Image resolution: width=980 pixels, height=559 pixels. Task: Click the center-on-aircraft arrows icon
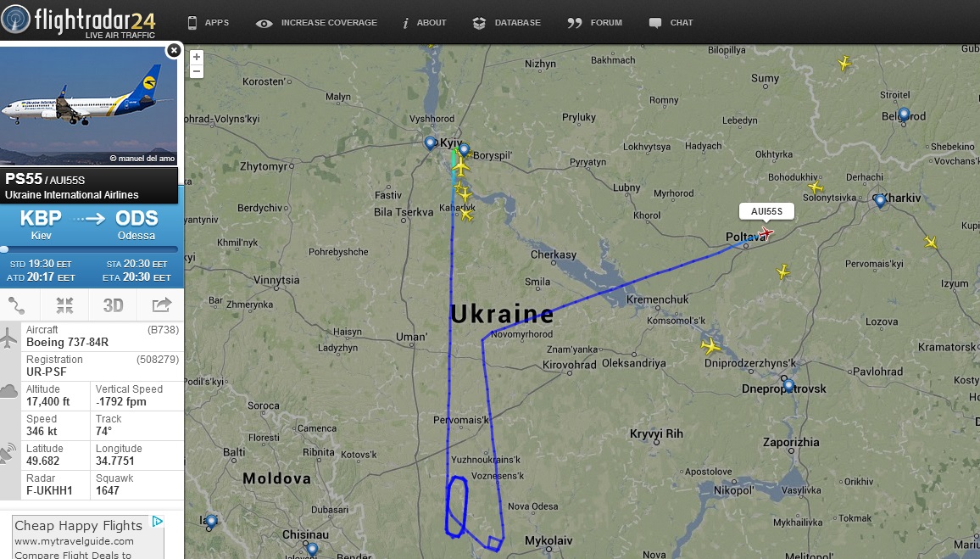point(64,305)
